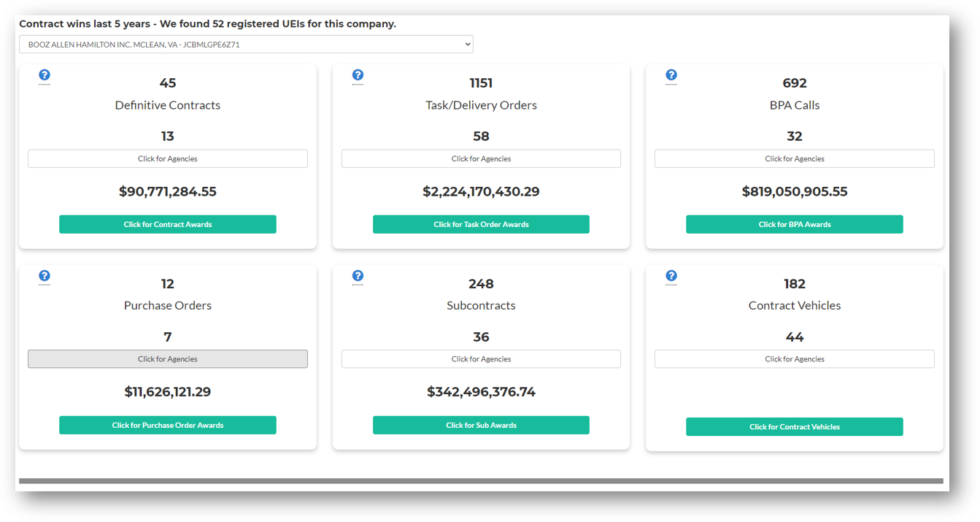Image resolution: width=980 pixels, height=522 pixels.
Task: Open Purchase Order Awards listing
Action: 167,425
